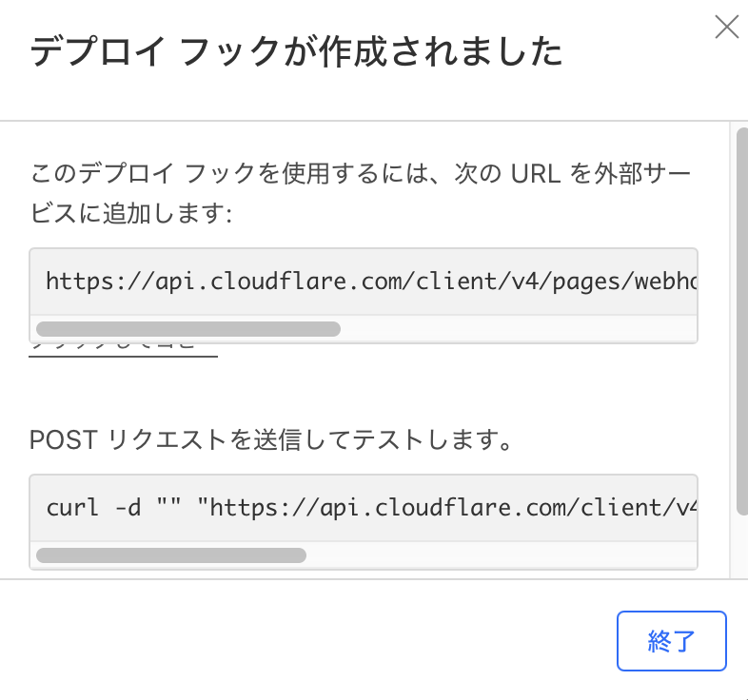Image resolution: width=748 pixels, height=700 pixels.
Task: Click the curl box horizontal scrollbar thumb
Action: (x=171, y=555)
